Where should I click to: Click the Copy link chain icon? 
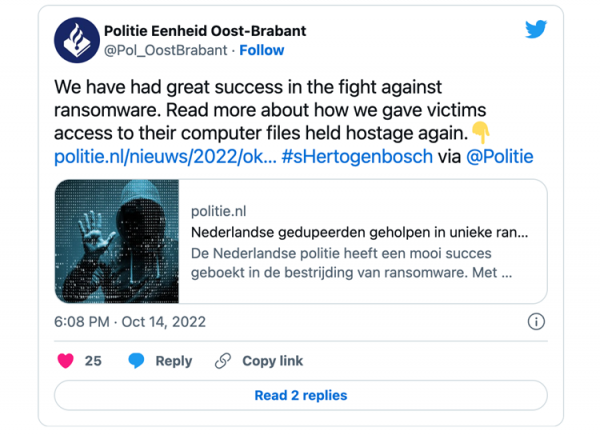pyautogui.click(x=224, y=361)
